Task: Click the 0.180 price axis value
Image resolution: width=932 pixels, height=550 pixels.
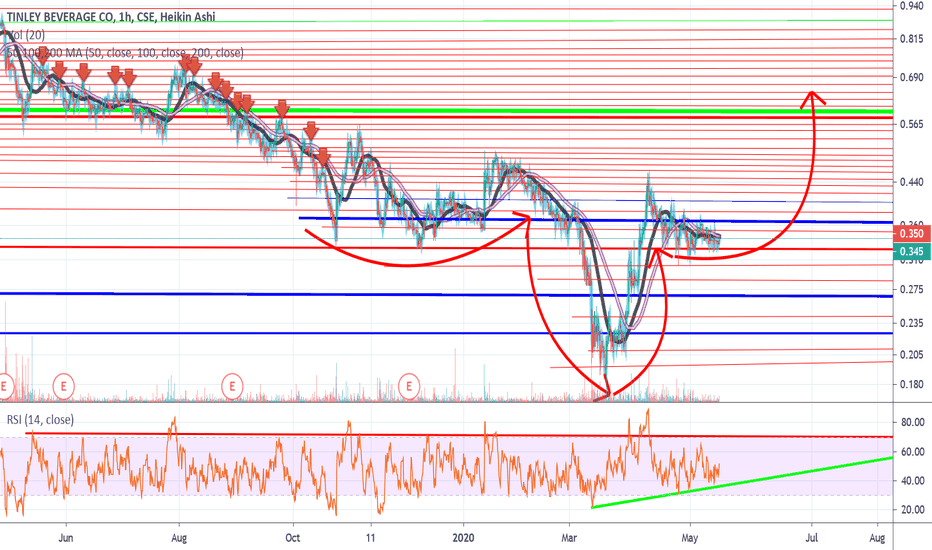Action: [912, 385]
